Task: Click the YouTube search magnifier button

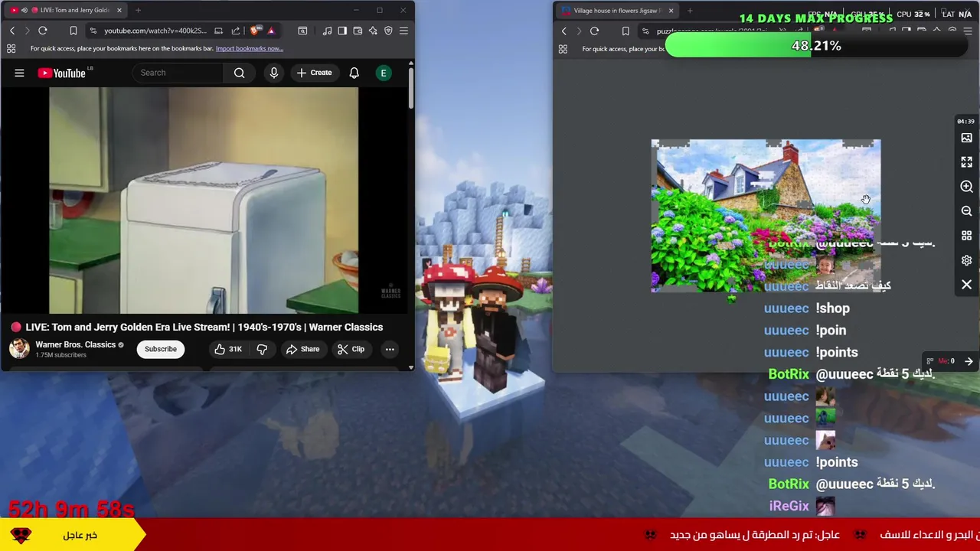Action: pos(240,73)
